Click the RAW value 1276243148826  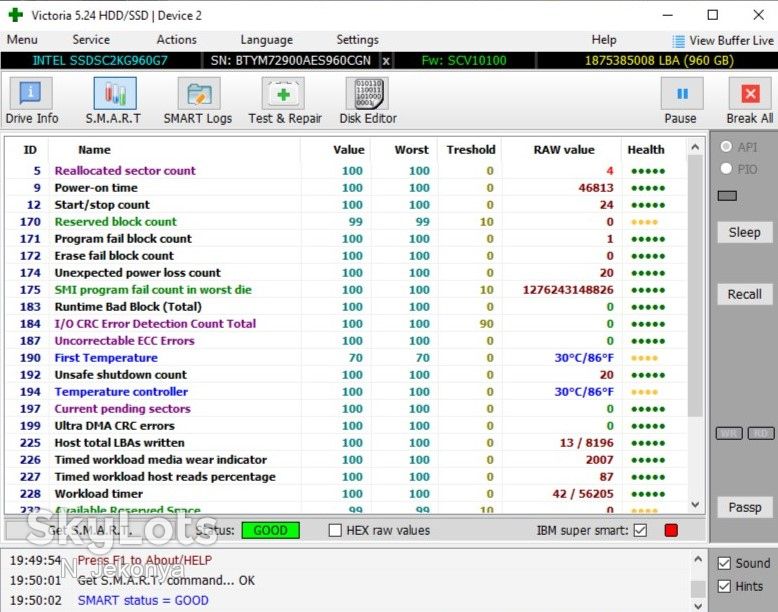point(568,290)
